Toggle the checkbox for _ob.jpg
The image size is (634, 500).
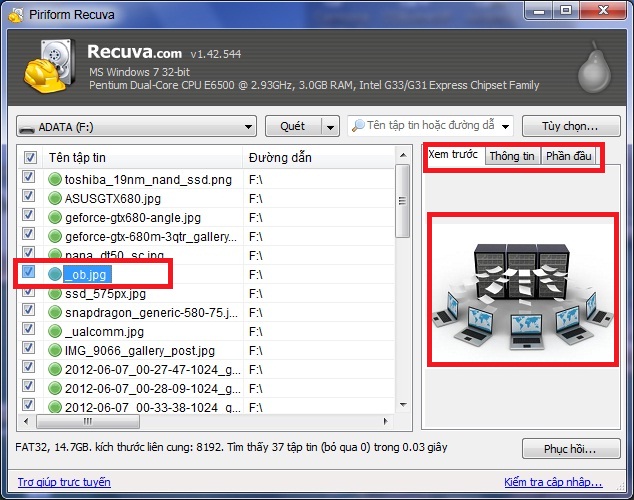[x=28, y=272]
